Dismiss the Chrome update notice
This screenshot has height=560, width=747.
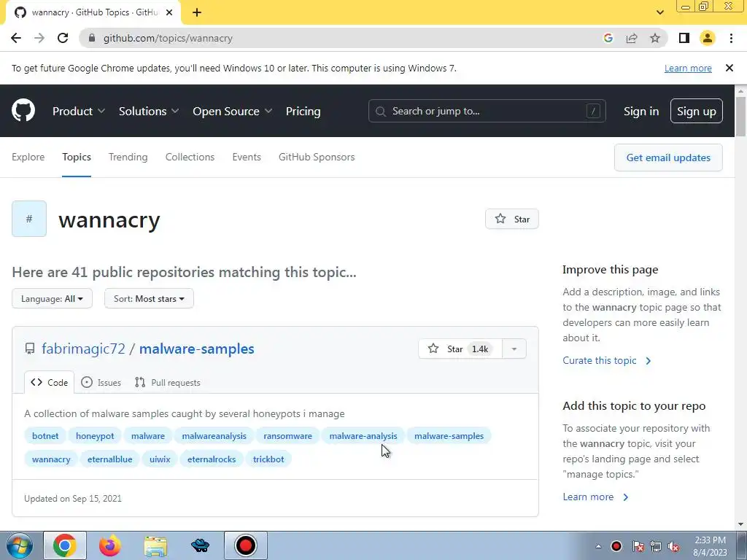coord(729,68)
